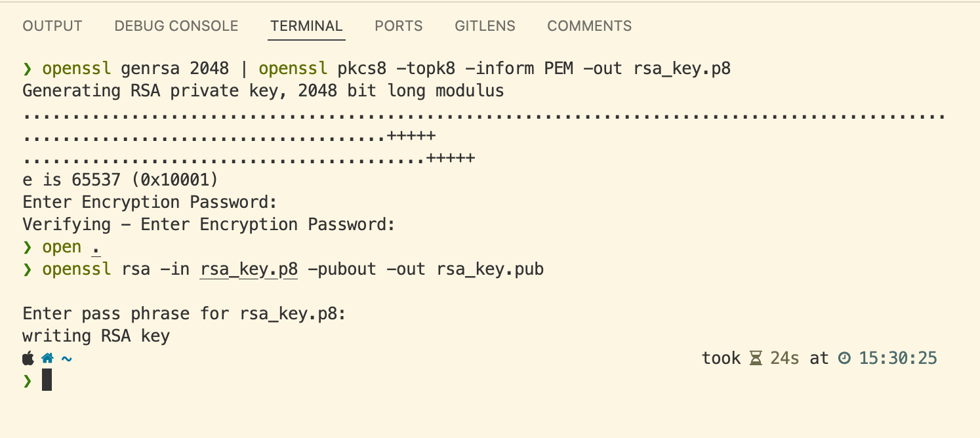Click the 'writing RSA key' output line

(x=96, y=336)
